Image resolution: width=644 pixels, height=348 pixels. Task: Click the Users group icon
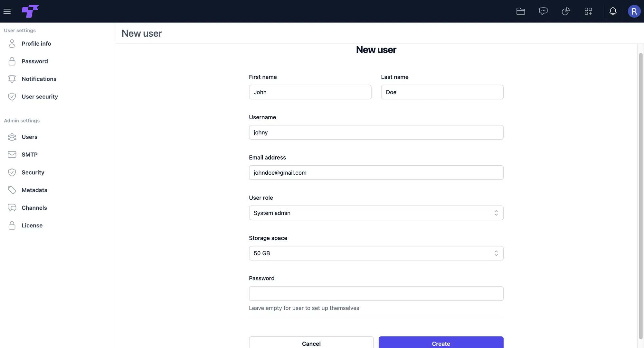point(12,137)
